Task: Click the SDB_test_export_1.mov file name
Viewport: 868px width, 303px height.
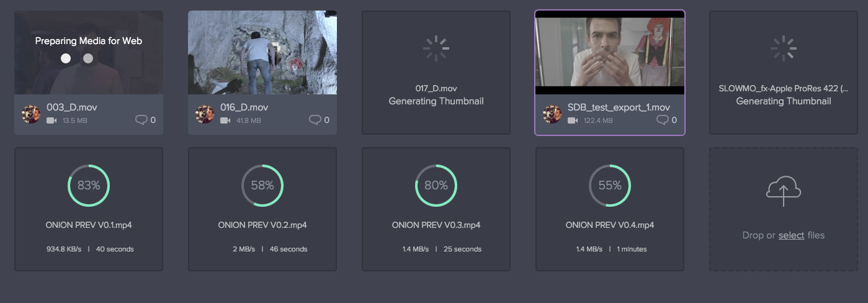Action: point(619,107)
